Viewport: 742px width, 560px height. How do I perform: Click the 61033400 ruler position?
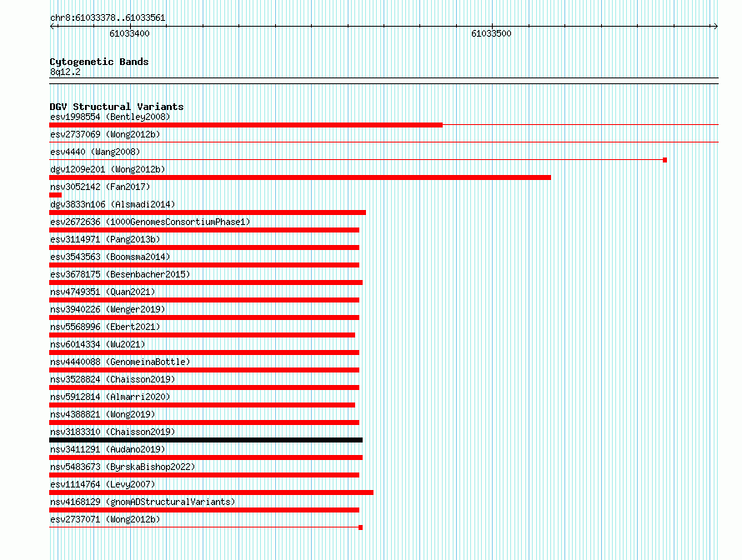(x=129, y=33)
